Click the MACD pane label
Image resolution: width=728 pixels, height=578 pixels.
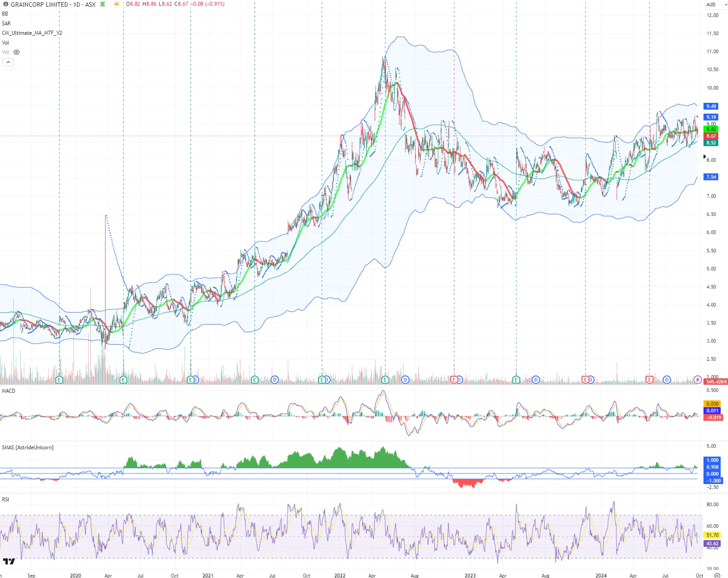pyautogui.click(x=8, y=391)
